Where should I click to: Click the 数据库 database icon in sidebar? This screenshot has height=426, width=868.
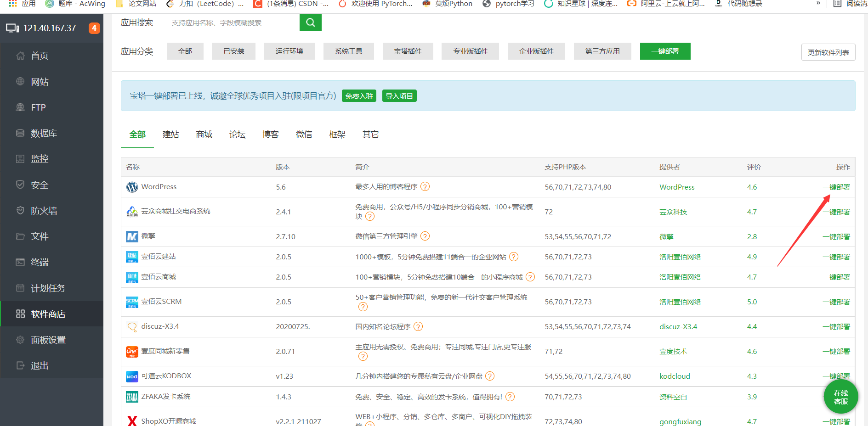(20, 133)
